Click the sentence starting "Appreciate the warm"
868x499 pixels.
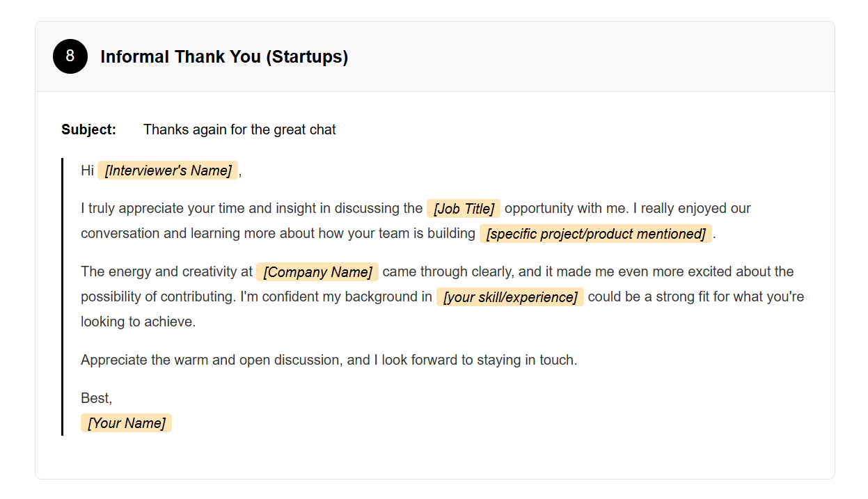click(x=329, y=360)
